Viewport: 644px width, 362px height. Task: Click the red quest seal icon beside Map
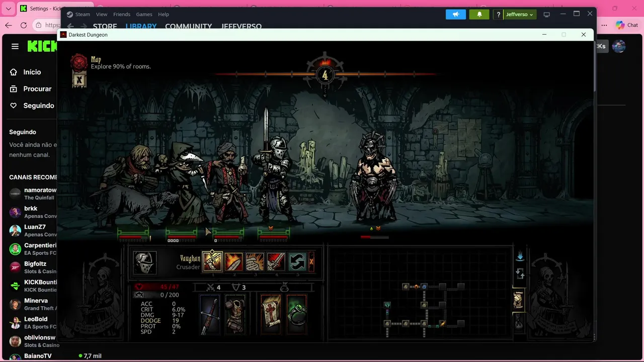78,62
